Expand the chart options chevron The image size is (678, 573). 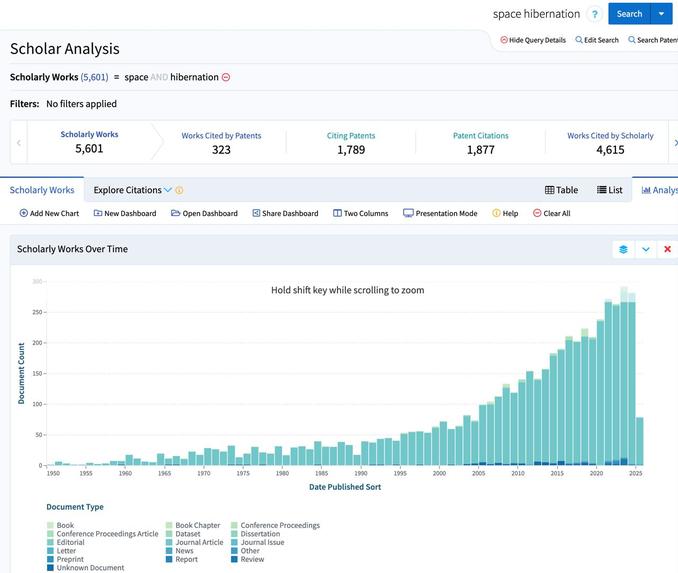pyautogui.click(x=646, y=250)
